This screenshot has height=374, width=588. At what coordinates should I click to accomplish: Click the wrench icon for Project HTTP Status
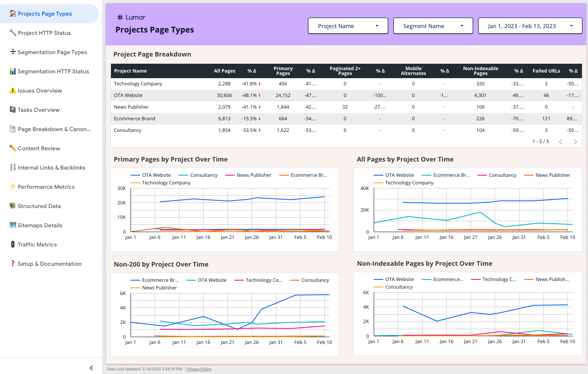tap(13, 33)
